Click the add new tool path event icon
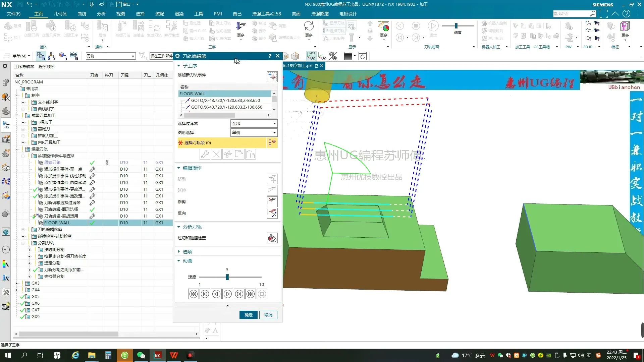The width and height of the screenshot is (644, 362). (x=272, y=77)
